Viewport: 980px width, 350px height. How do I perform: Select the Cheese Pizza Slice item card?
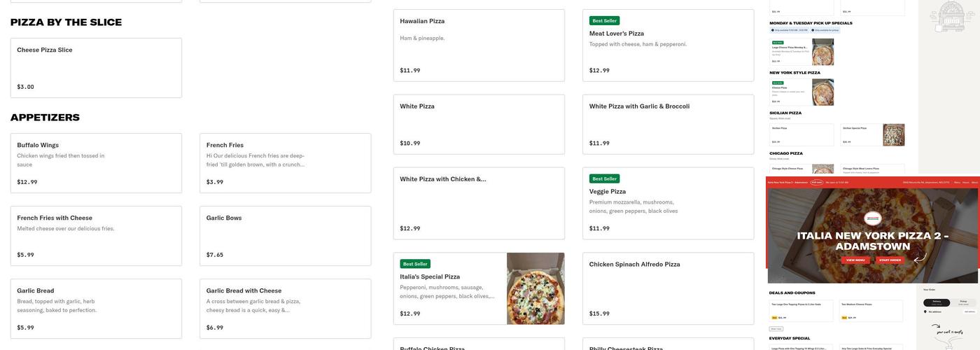(96, 68)
